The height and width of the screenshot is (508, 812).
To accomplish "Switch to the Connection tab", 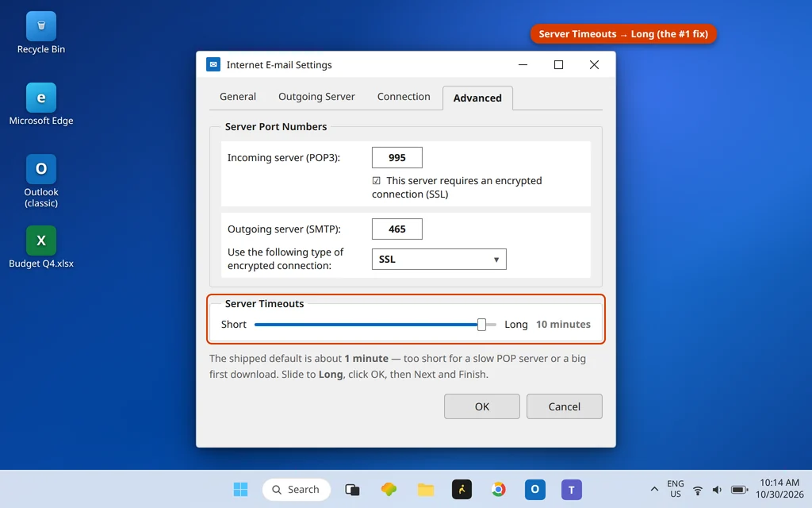I will point(404,97).
